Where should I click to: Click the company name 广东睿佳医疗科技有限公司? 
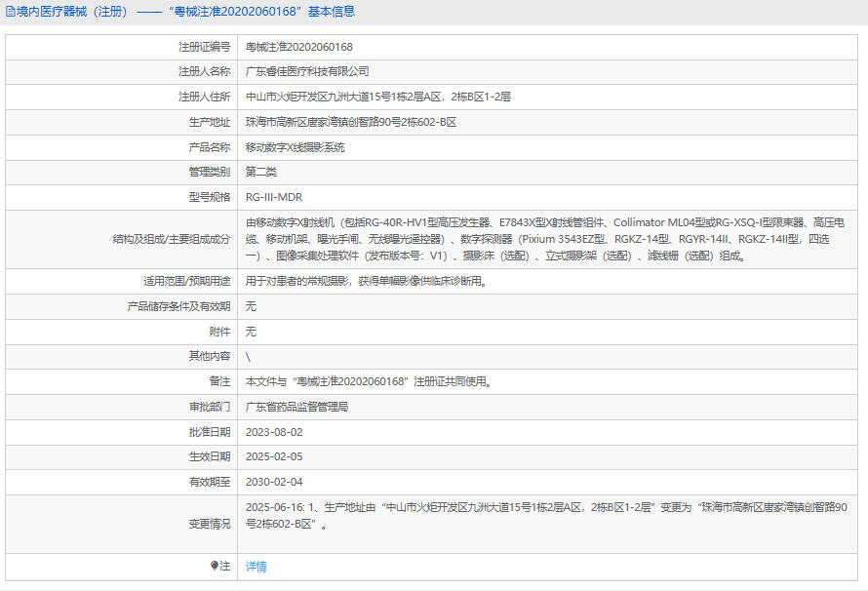click(x=306, y=72)
